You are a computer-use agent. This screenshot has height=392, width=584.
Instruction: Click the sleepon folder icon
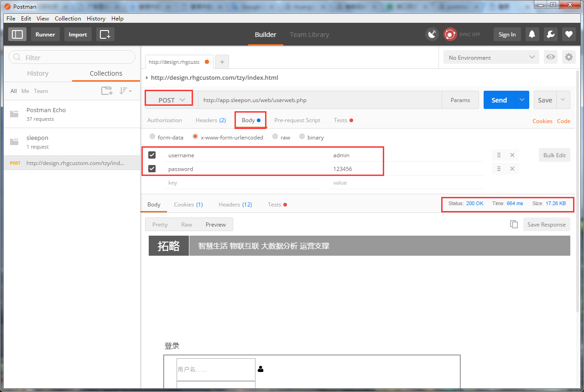15,142
